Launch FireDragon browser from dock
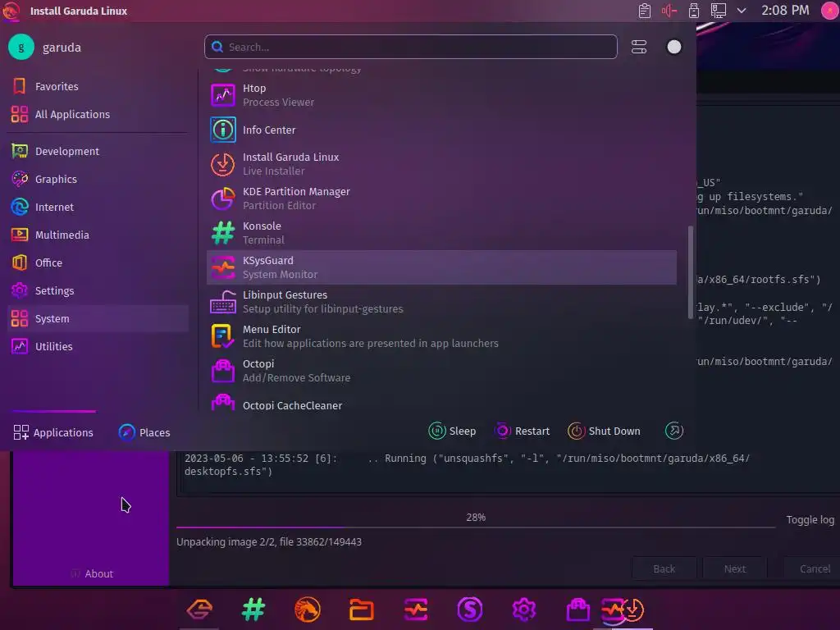 click(x=308, y=609)
